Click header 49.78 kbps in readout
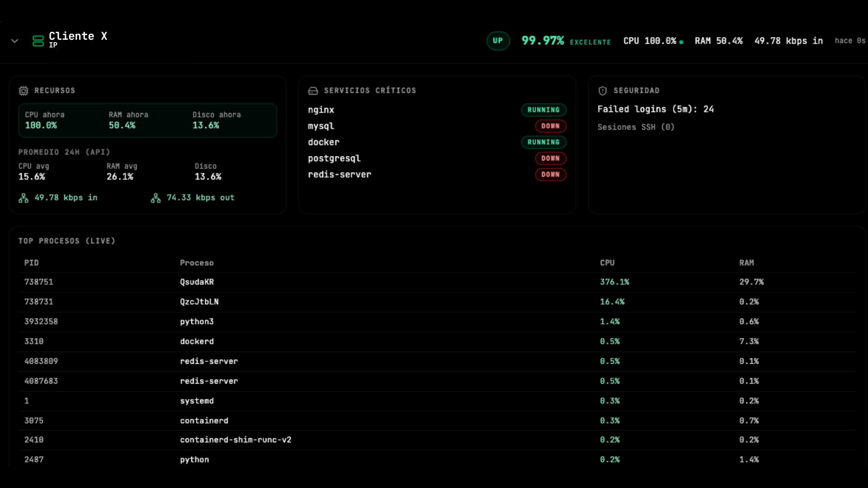 (x=788, y=41)
